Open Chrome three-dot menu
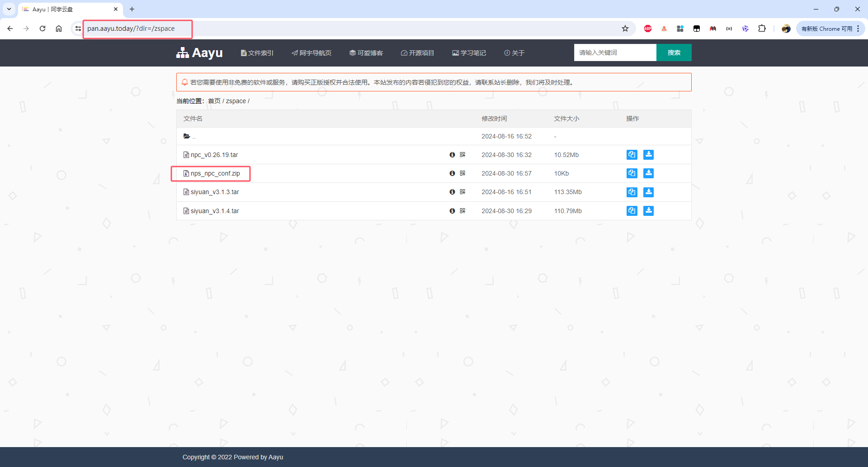 pos(858,29)
